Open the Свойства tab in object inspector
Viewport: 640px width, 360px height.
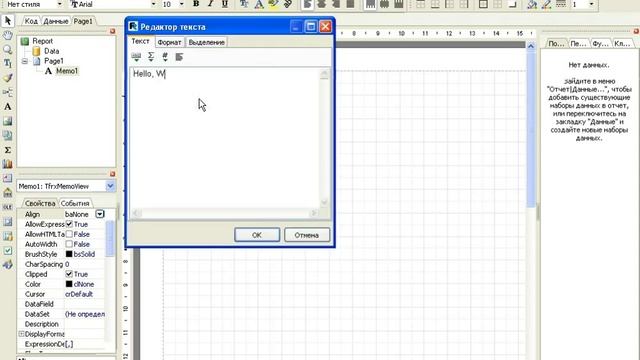pyautogui.click(x=40, y=203)
